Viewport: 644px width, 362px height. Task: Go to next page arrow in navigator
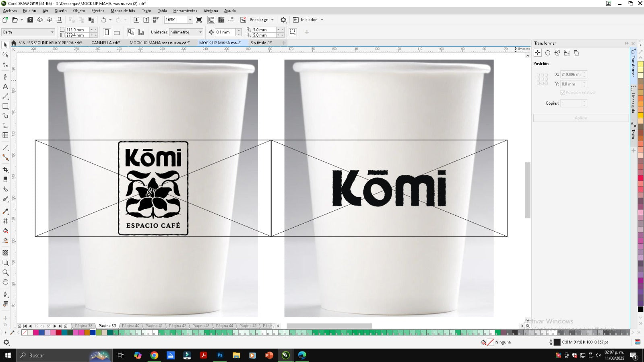click(x=55, y=326)
